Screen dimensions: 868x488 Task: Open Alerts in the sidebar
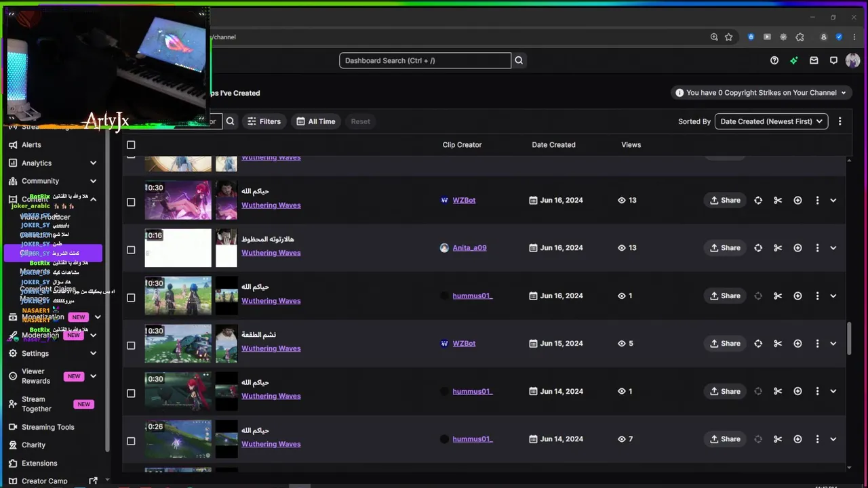(x=31, y=145)
